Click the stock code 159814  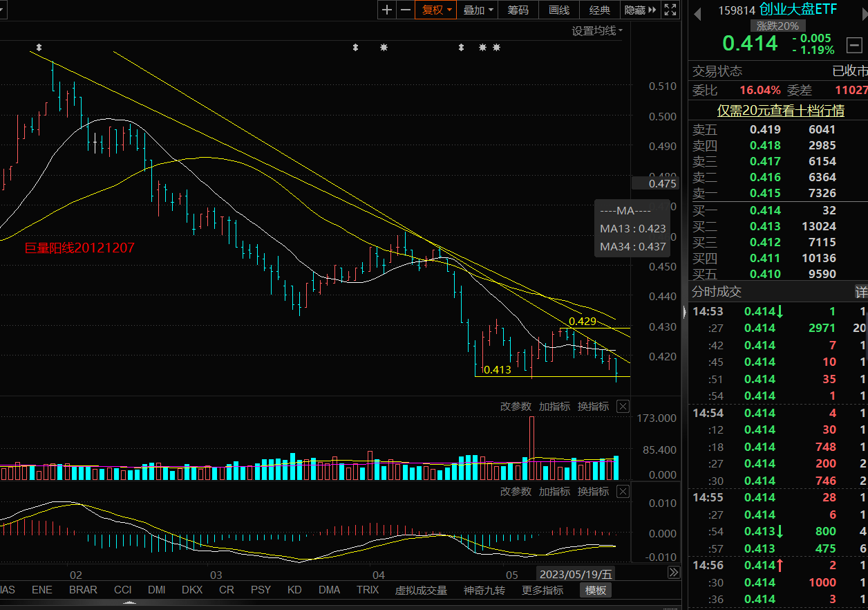click(x=737, y=10)
